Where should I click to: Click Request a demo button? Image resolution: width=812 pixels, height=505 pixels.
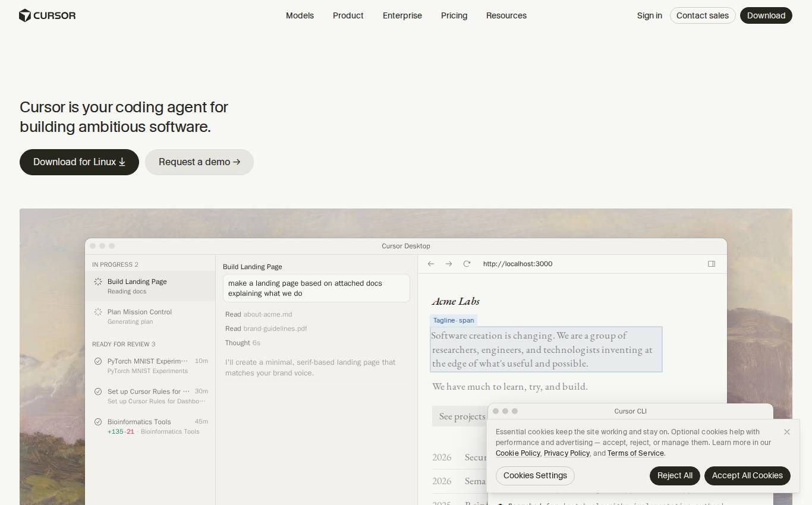pos(199,162)
